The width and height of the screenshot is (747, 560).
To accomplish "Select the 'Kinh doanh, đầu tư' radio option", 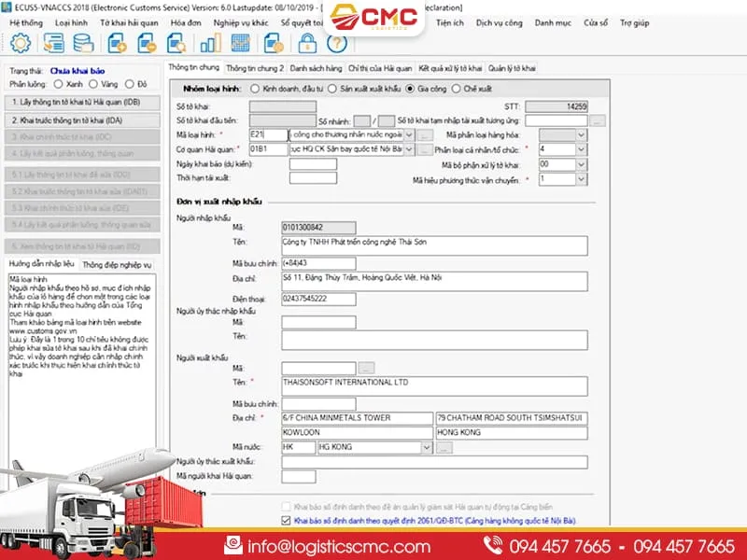I will coord(255,89).
